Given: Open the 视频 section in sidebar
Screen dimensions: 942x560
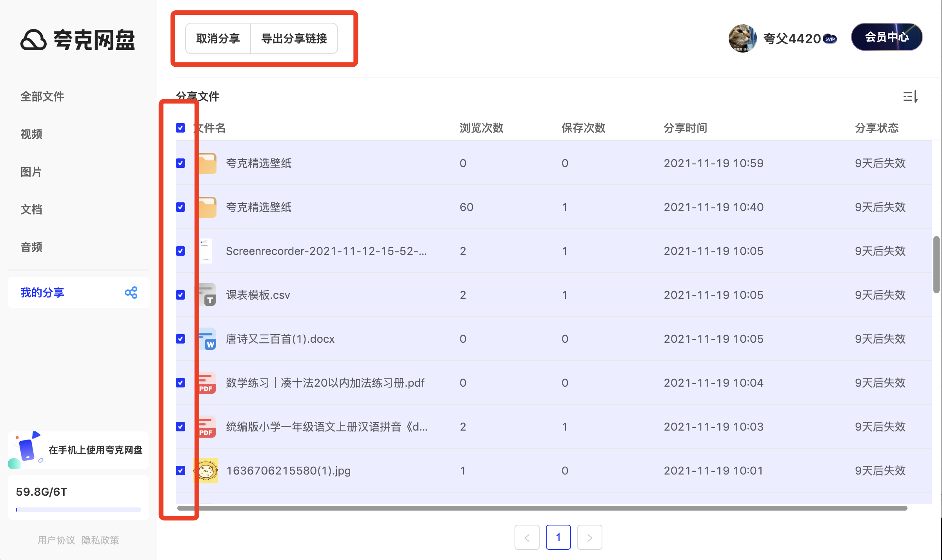Looking at the screenshot, I should point(31,134).
